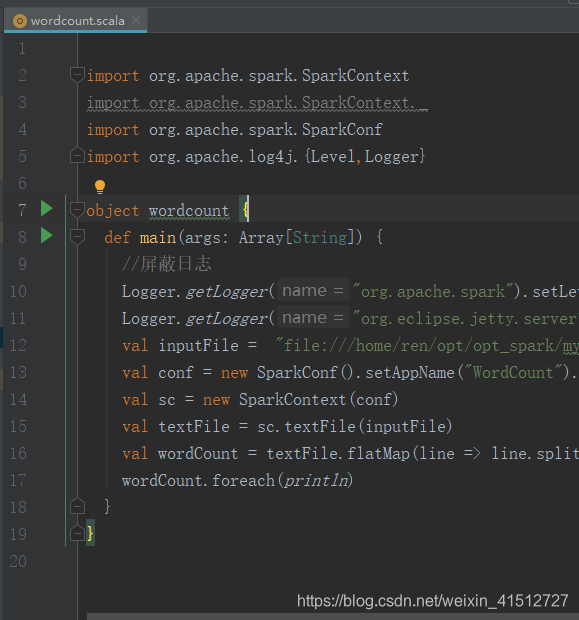This screenshot has height=620, width=579.
Task: Click the unused SparkContext._ import on line 3
Action: click(x=257, y=103)
